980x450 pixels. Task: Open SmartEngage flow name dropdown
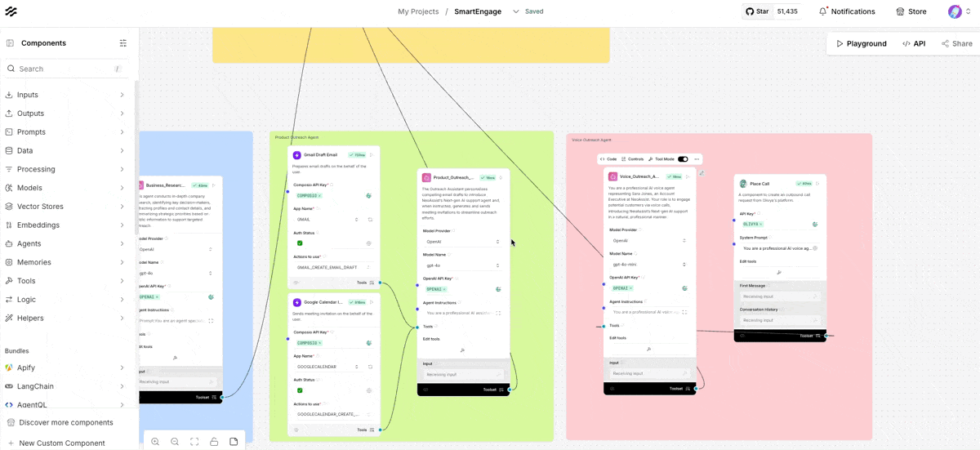516,11
